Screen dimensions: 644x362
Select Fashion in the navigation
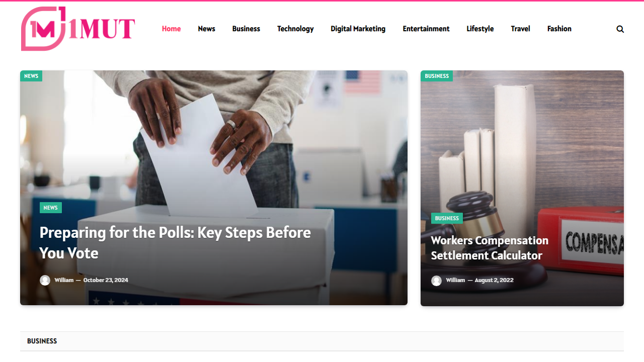click(x=559, y=29)
